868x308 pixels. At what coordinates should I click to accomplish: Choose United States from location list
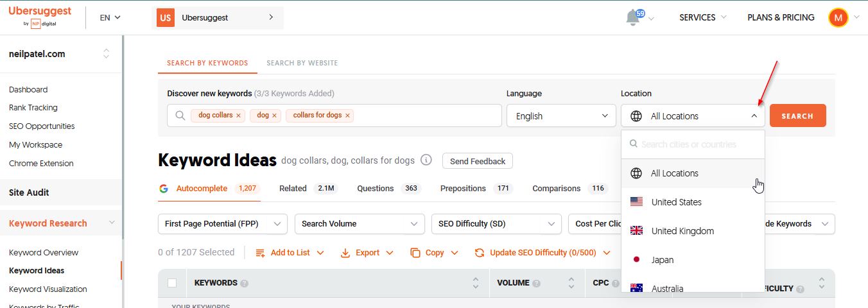676,202
